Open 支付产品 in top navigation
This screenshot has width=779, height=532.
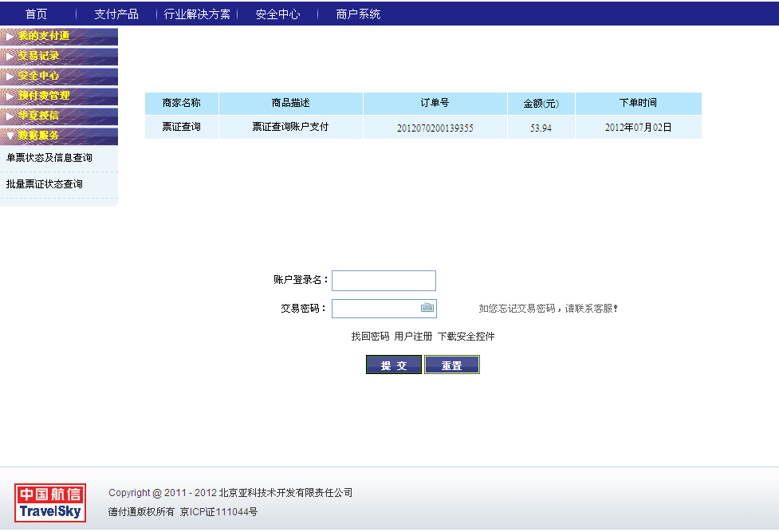tap(116, 14)
